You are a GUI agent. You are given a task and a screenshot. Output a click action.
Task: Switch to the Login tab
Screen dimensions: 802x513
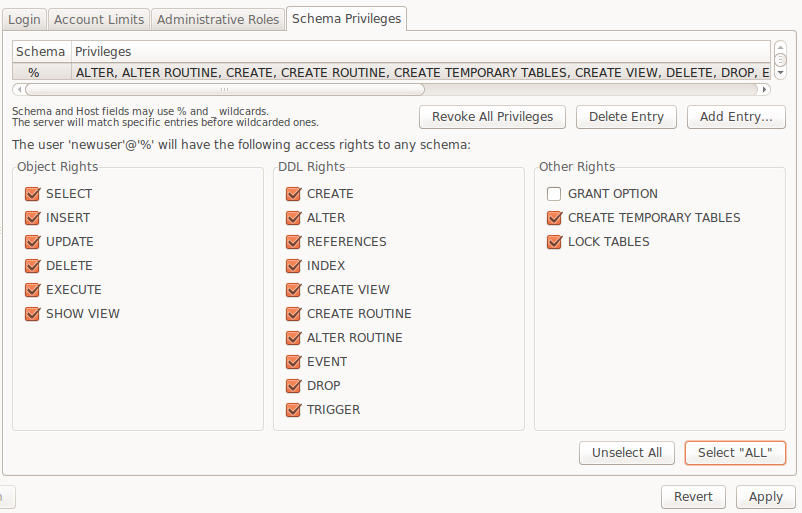point(24,20)
